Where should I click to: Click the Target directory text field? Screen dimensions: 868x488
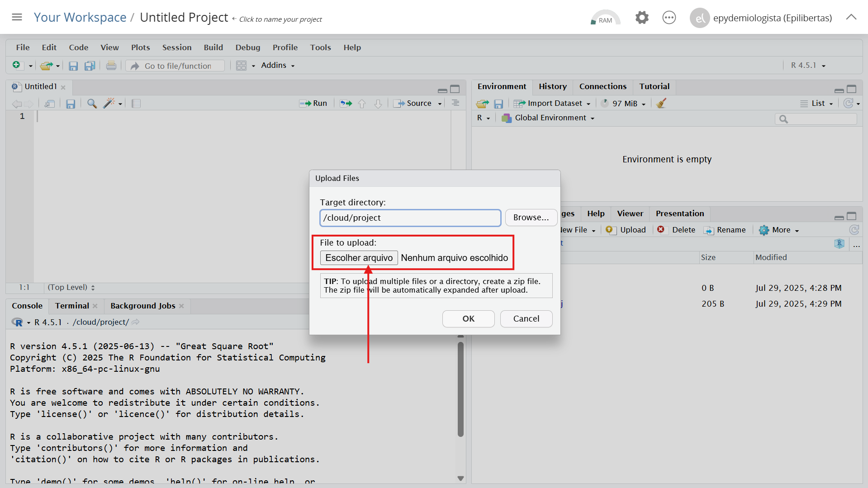pos(410,218)
